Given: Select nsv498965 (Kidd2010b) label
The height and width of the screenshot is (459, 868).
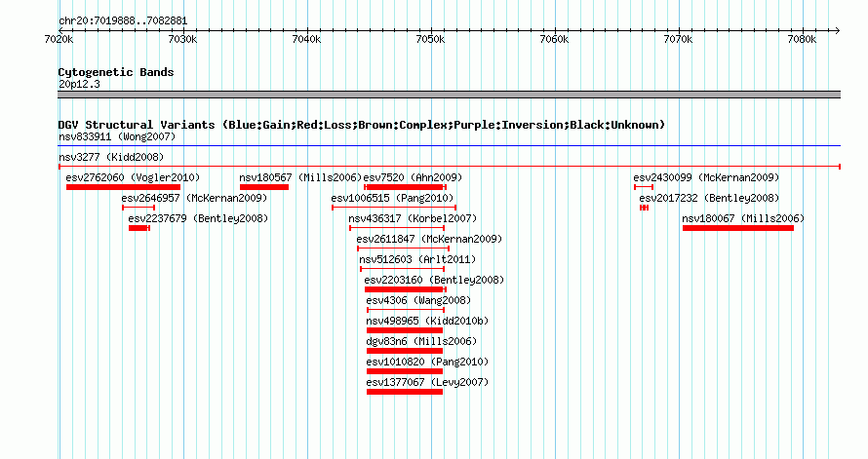Looking at the screenshot, I should (x=427, y=321).
